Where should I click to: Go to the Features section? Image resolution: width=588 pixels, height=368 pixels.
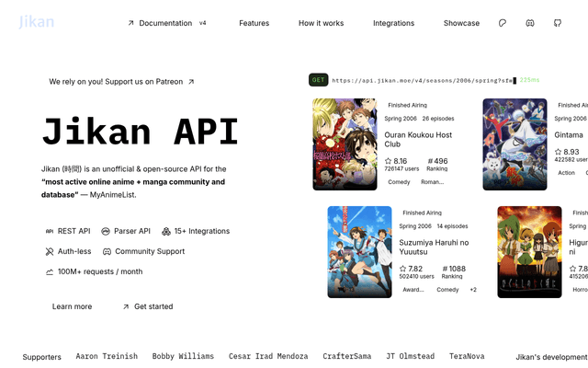[254, 23]
